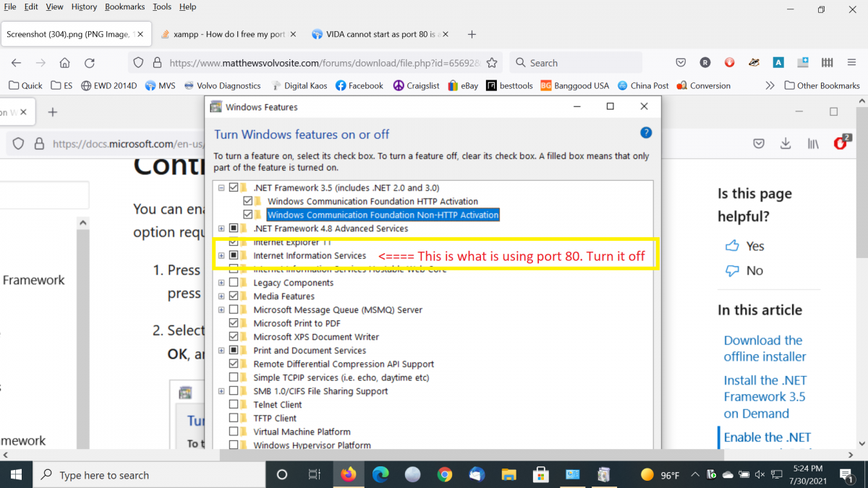This screenshot has height=488, width=868.
Task: Open Firefox from the taskbar
Action: [x=349, y=475]
